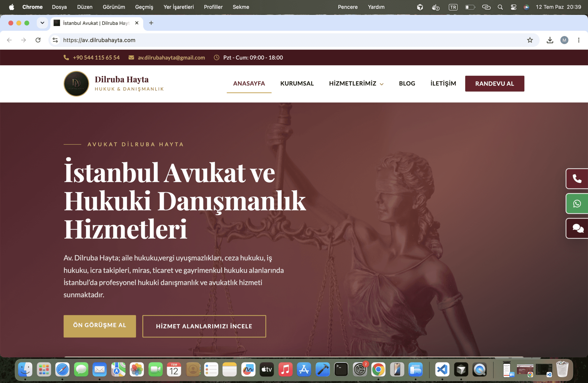Click the Dilruba Hayta round logo
The height and width of the screenshot is (383, 588).
tap(76, 83)
